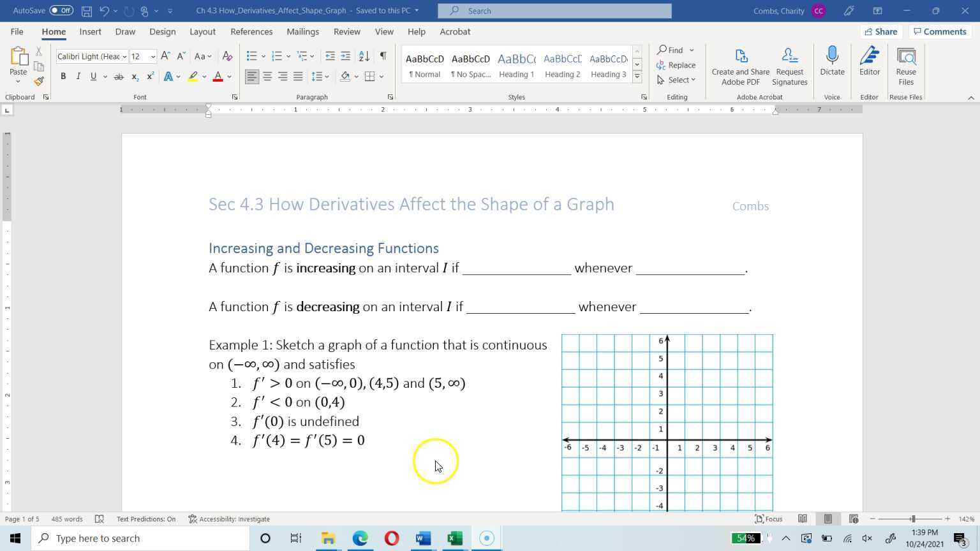Toggle AutoSave switch
The image size is (980, 551).
point(61,10)
